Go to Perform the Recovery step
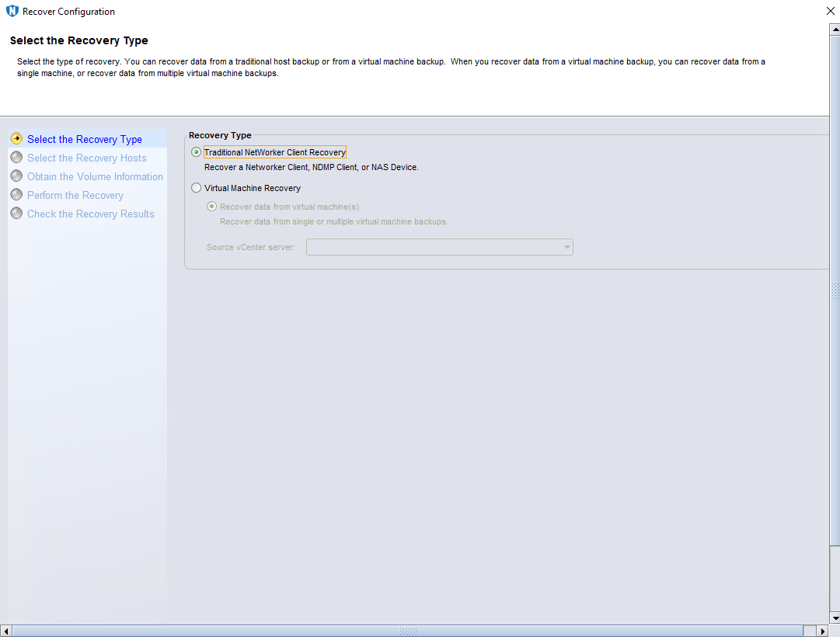The image size is (840, 637). tap(75, 196)
